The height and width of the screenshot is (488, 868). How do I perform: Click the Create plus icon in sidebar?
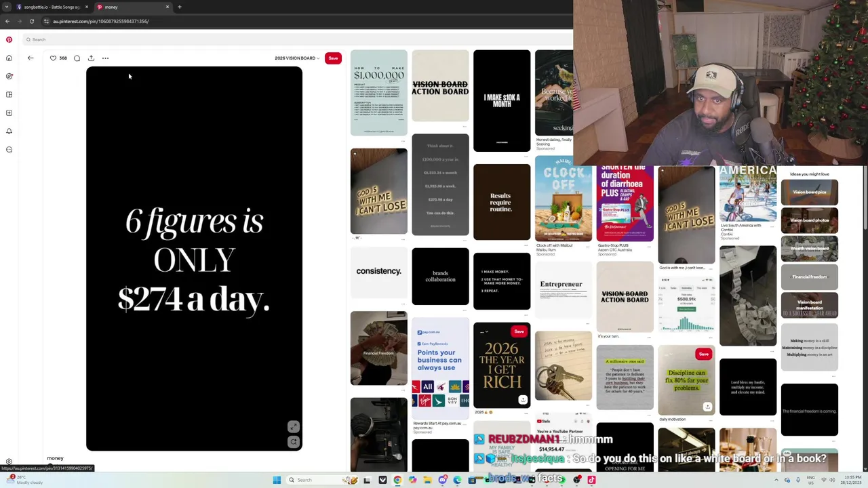coord(9,113)
